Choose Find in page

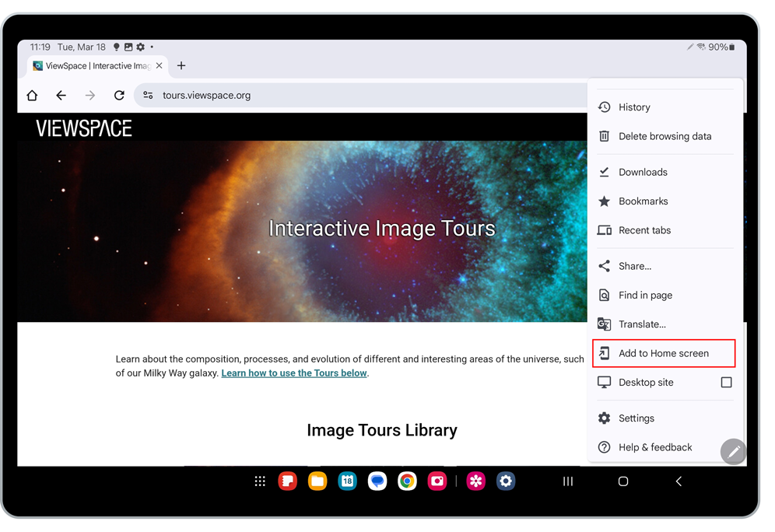click(x=665, y=296)
